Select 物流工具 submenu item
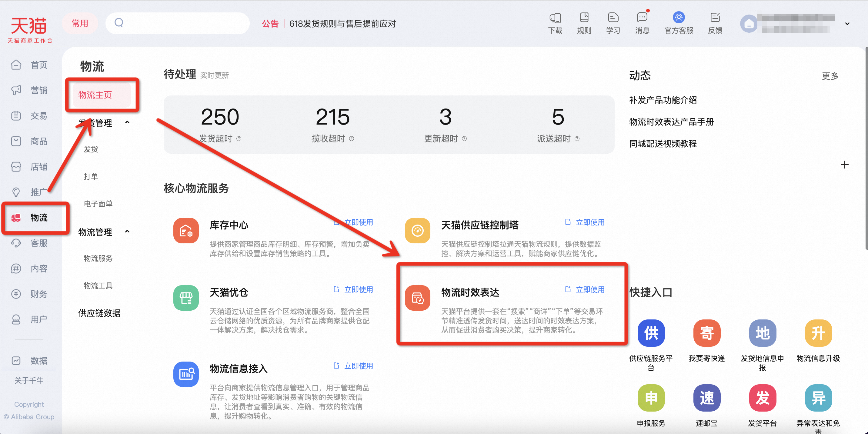The image size is (868, 434). (98, 286)
